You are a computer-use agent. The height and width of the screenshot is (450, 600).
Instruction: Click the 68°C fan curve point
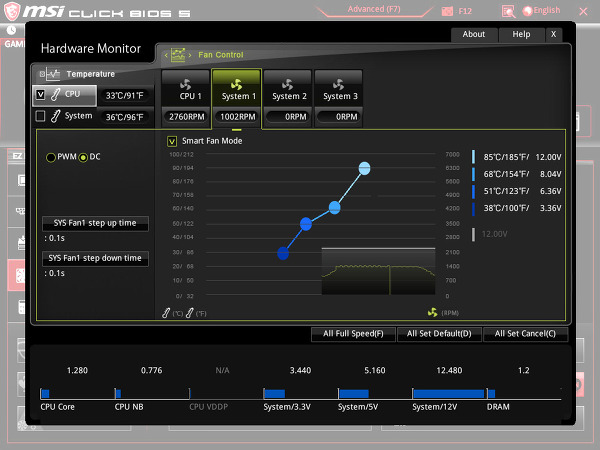334,207
